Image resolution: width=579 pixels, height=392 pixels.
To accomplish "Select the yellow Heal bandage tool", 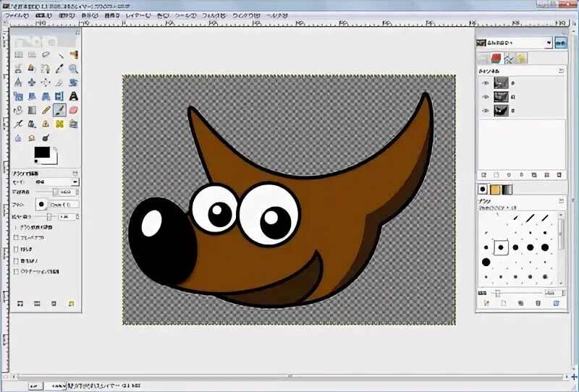I will [60, 124].
